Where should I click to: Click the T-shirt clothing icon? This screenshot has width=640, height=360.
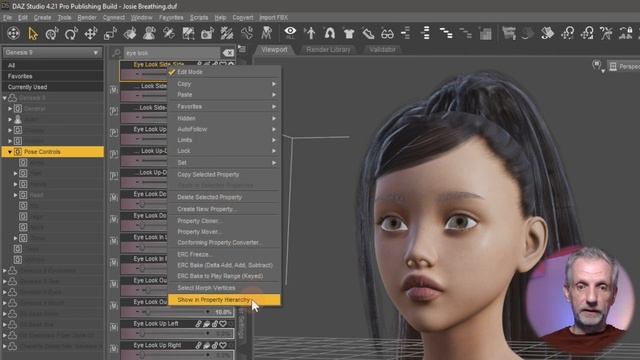click(x=349, y=33)
